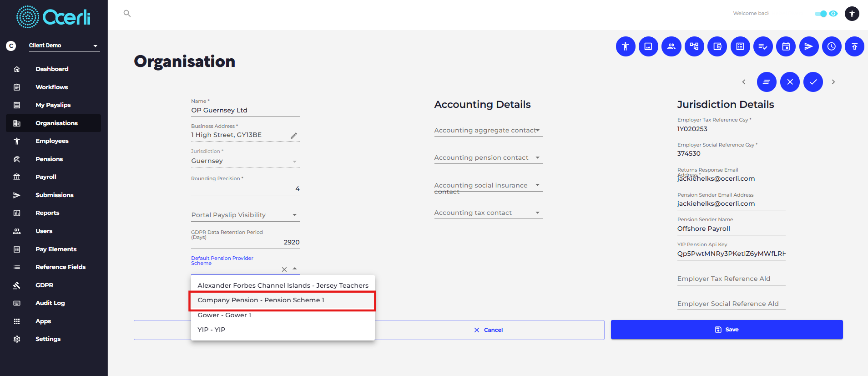The width and height of the screenshot is (868, 376).
Task: Expand the Portal Payslip Visibility dropdown
Action: 245,215
